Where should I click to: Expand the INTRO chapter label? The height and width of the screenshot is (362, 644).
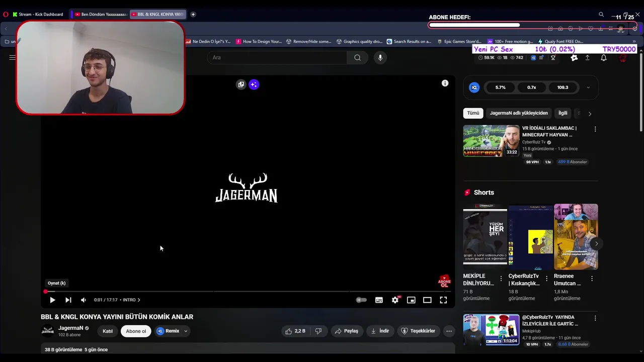[131, 300]
